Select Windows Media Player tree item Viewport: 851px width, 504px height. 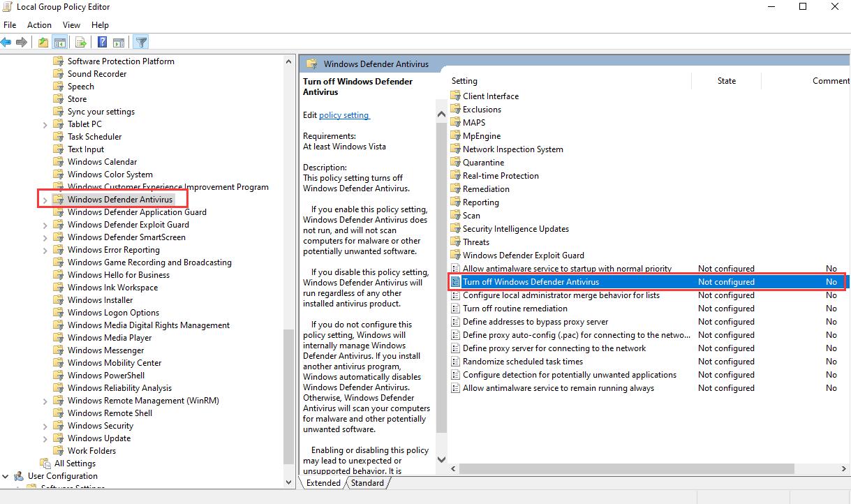[x=110, y=338]
